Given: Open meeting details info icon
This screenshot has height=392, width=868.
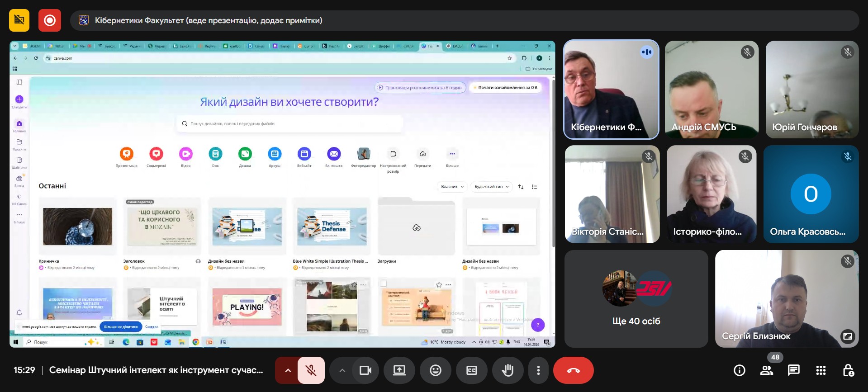Looking at the screenshot, I should (x=739, y=371).
